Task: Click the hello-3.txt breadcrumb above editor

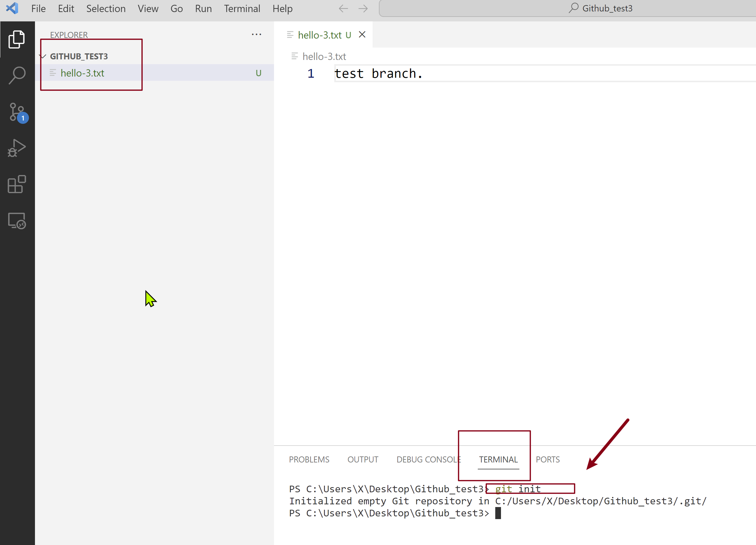Action: pyautogui.click(x=324, y=57)
